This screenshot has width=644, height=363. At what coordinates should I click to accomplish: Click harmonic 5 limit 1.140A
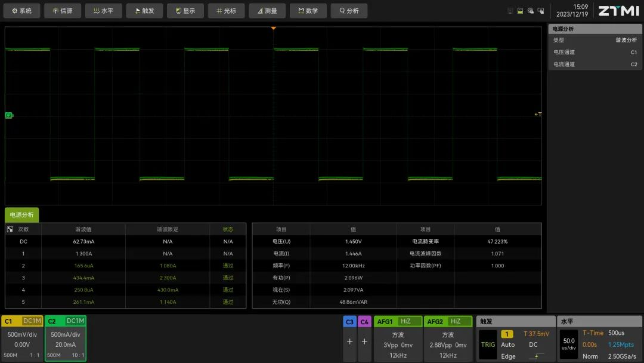tap(168, 302)
